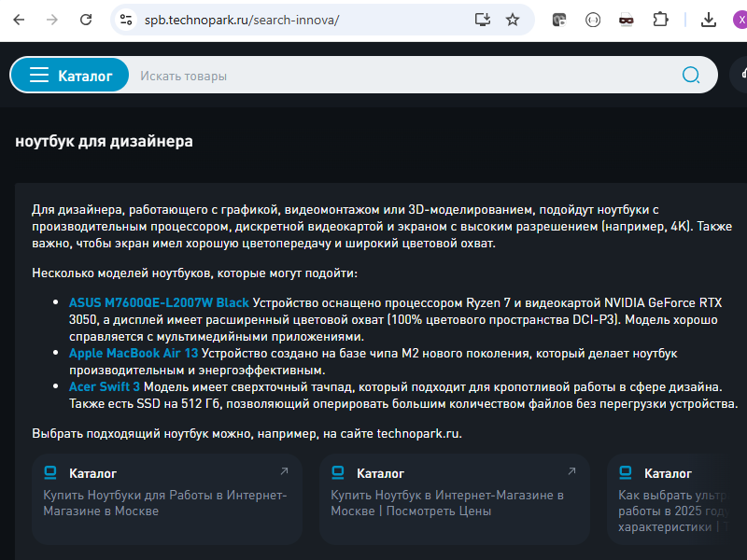Bookmark this page with the star icon
747x560 pixels.
pyautogui.click(x=513, y=20)
